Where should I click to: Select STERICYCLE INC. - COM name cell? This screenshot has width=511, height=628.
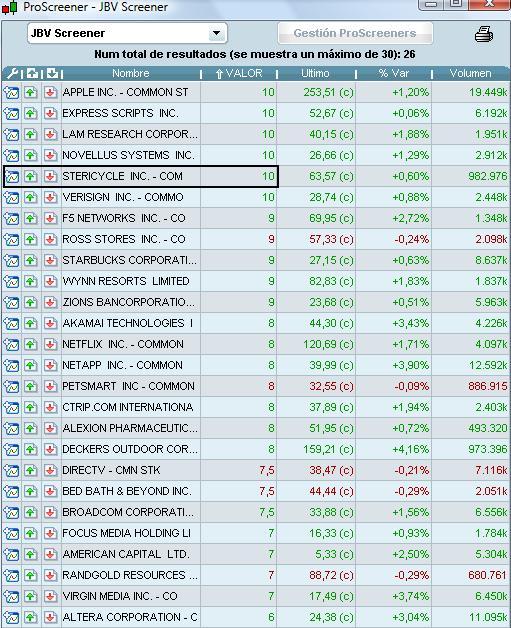(x=122, y=176)
